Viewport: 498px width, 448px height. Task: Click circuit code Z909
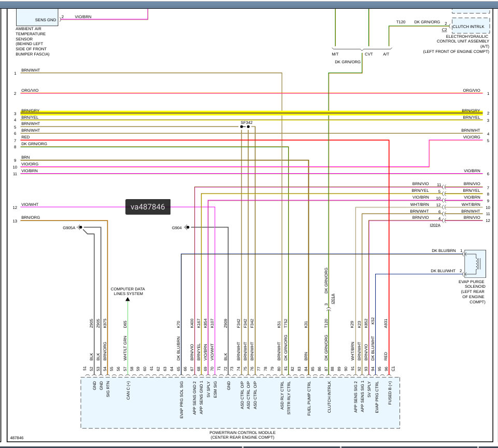225,324
